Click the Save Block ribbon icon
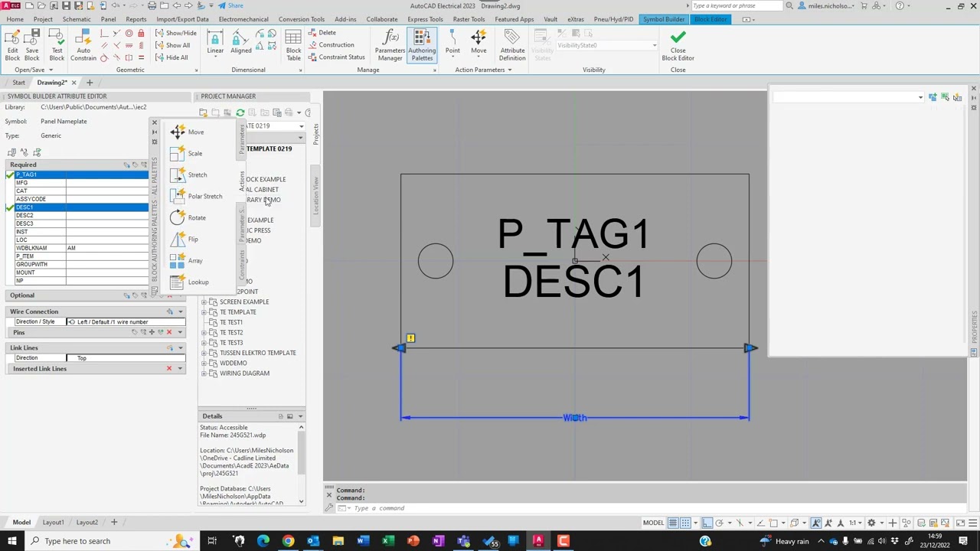This screenshot has height=551, width=980. click(32, 45)
